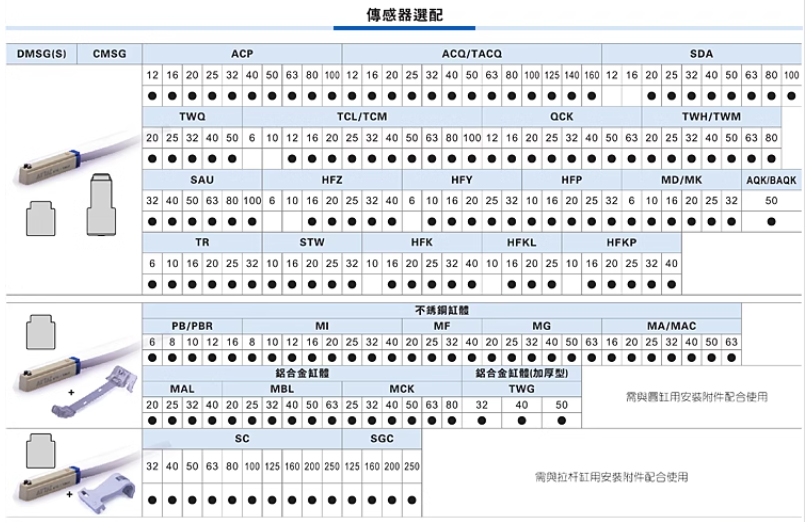Click the DMSG(S) header cell
806x522 pixels.
[x=42, y=54]
